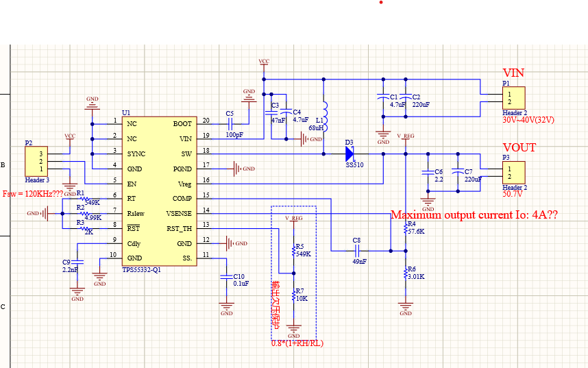
Task: Select the C10 0.1uF soft-start capacitor
Action: tap(227, 277)
